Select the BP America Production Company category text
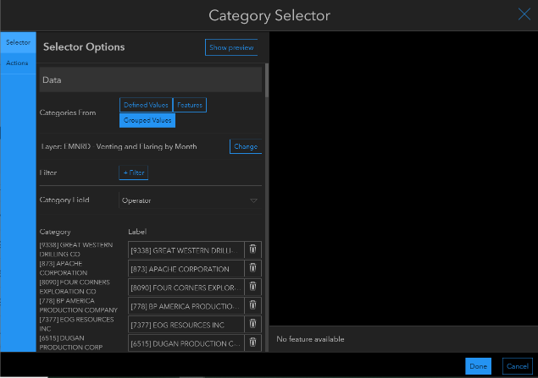 pos(78,305)
